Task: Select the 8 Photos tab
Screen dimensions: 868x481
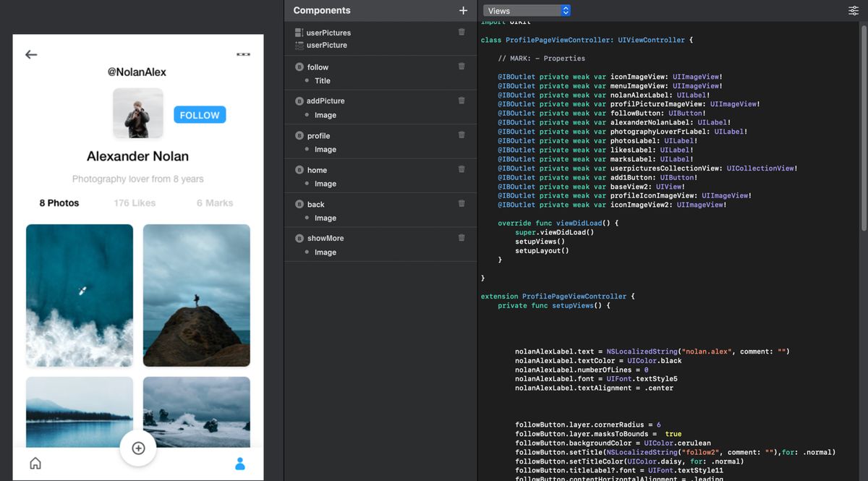Action: 59,203
